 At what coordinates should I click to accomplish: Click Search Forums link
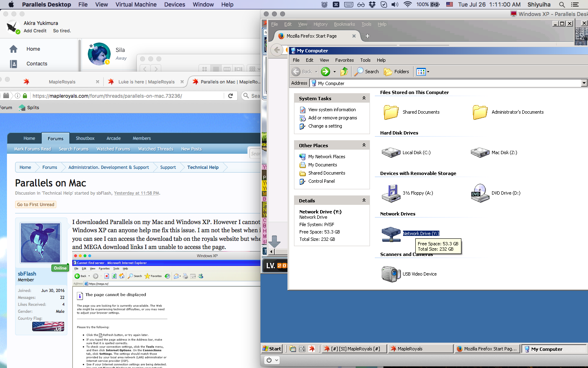[x=73, y=149]
